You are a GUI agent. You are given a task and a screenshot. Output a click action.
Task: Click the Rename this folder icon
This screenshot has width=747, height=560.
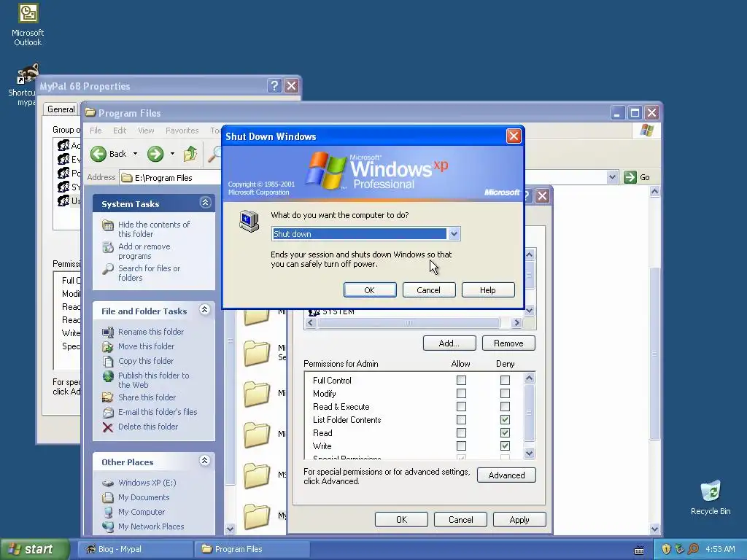[108, 332]
